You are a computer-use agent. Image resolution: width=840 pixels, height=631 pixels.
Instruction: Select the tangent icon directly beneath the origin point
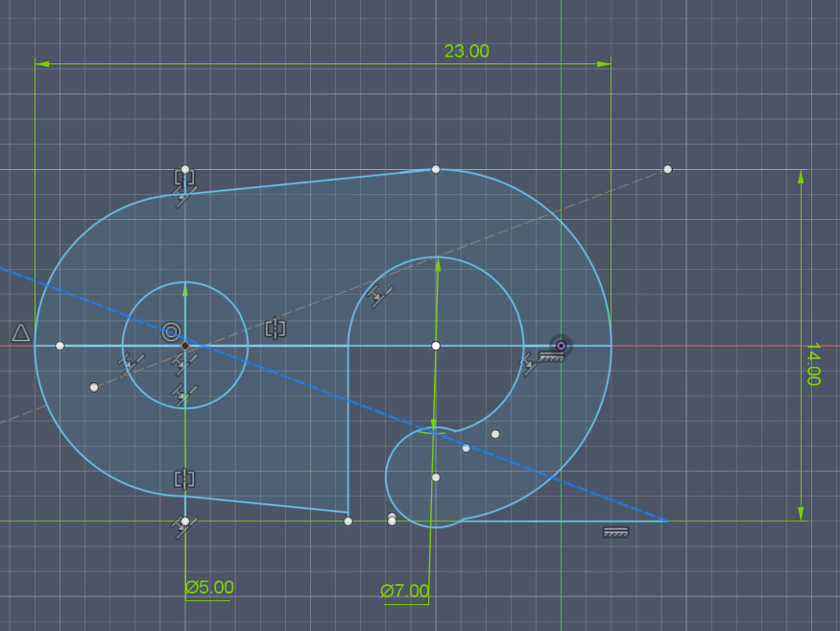[185, 364]
